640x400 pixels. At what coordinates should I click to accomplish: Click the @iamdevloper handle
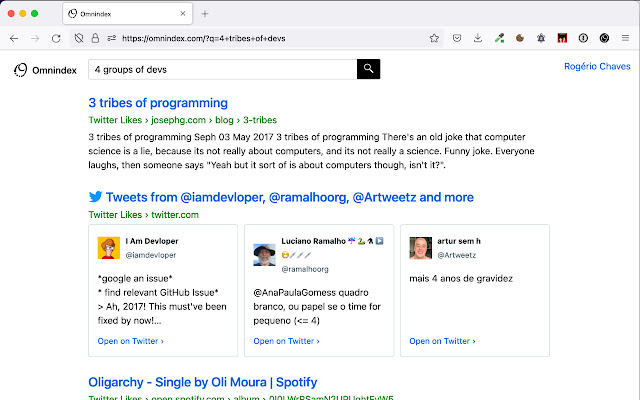point(151,255)
